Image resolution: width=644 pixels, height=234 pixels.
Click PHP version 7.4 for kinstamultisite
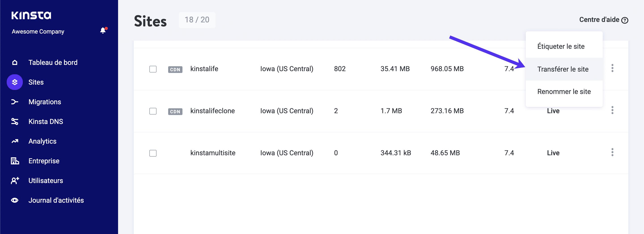click(509, 153)
